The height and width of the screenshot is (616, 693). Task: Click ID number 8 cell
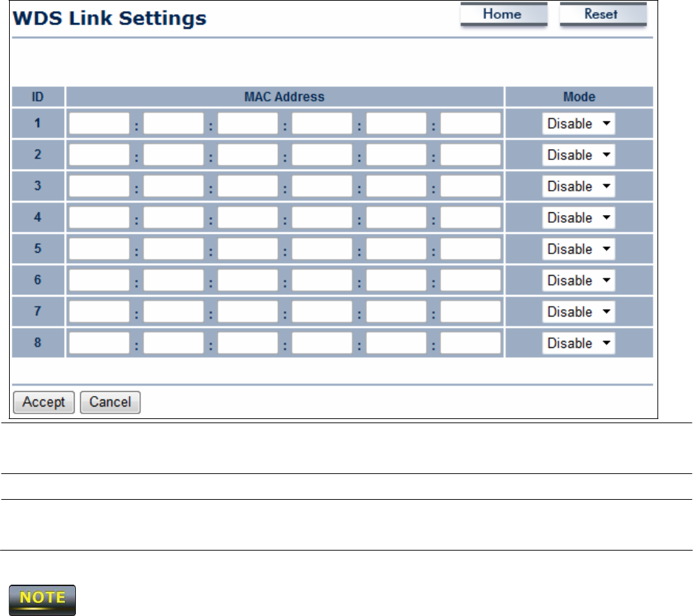[x=38, y=342]
